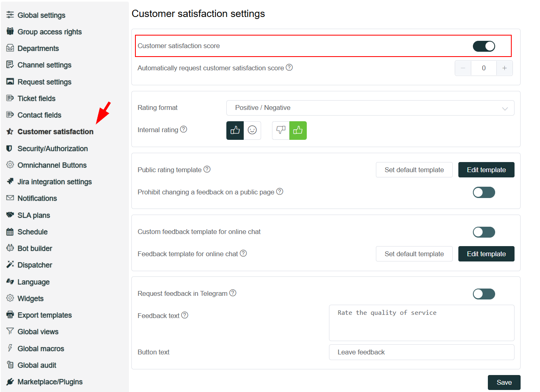Click the Security/Authorization shield icon
540x392 pixels.
pyautogui.click(x=10, y=148)
